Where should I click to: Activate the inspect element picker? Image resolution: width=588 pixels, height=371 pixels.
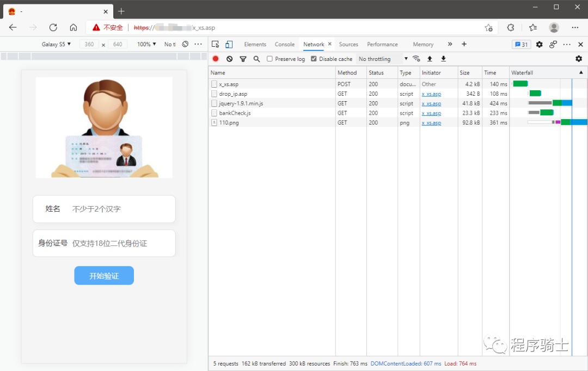tap(216, 45)
